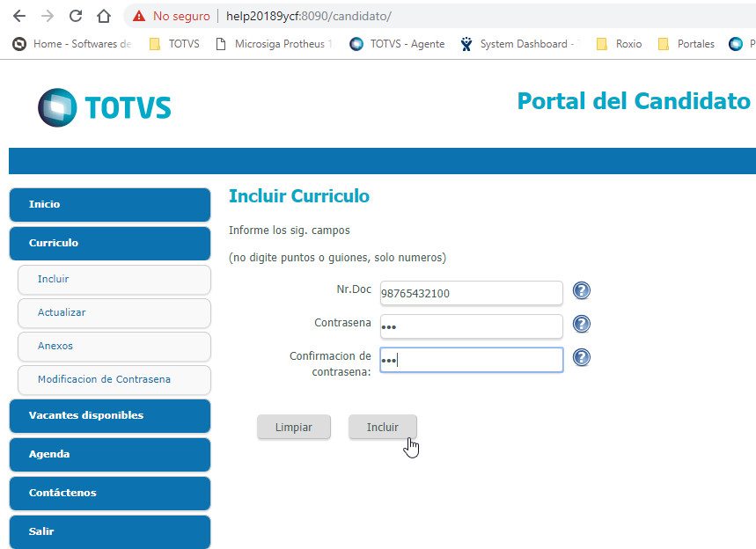
Task: Open the 'Home - Softwares de' bookmark
Action: tap(71, 44)
